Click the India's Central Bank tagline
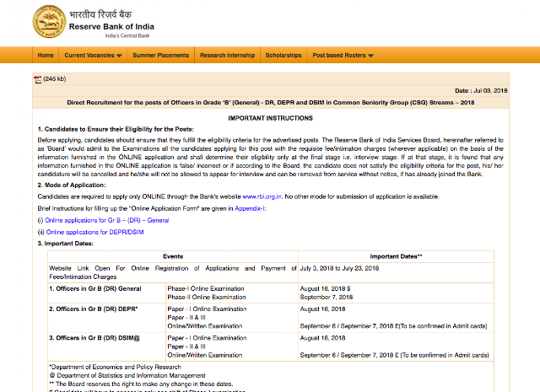This screenshot has width=540, height=392. pyautogui.click(x=127, y=35)
